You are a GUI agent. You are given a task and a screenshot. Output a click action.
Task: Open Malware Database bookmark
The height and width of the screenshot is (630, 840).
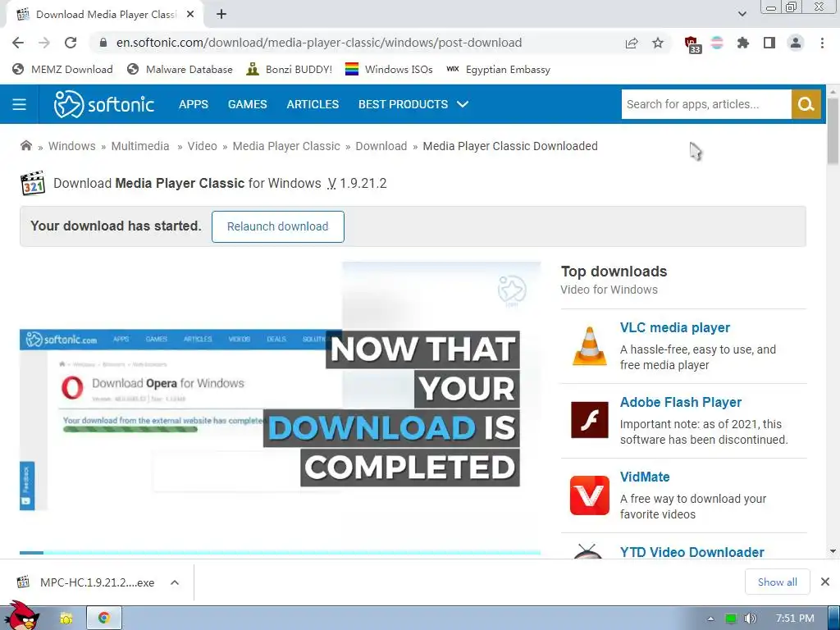[x=180, y=69]
